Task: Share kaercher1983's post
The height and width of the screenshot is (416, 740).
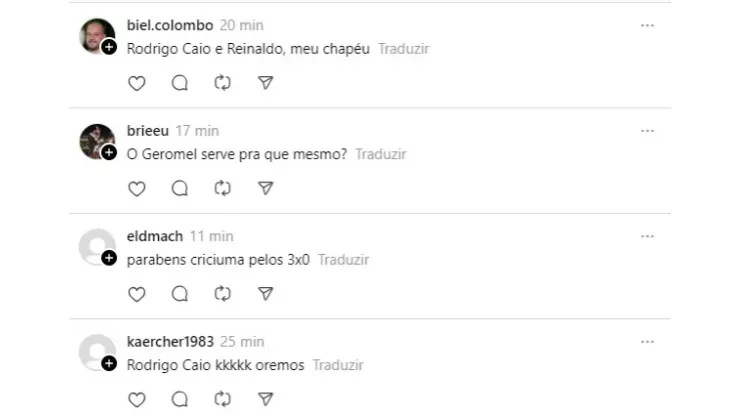Action: [x=265, y=400]
